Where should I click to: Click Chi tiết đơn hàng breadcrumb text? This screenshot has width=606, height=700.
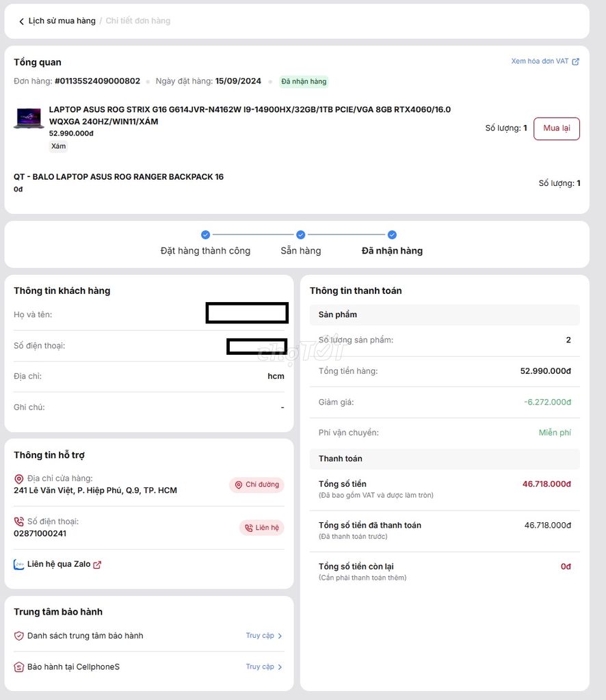pyautogui.click(x=137, y=21)
